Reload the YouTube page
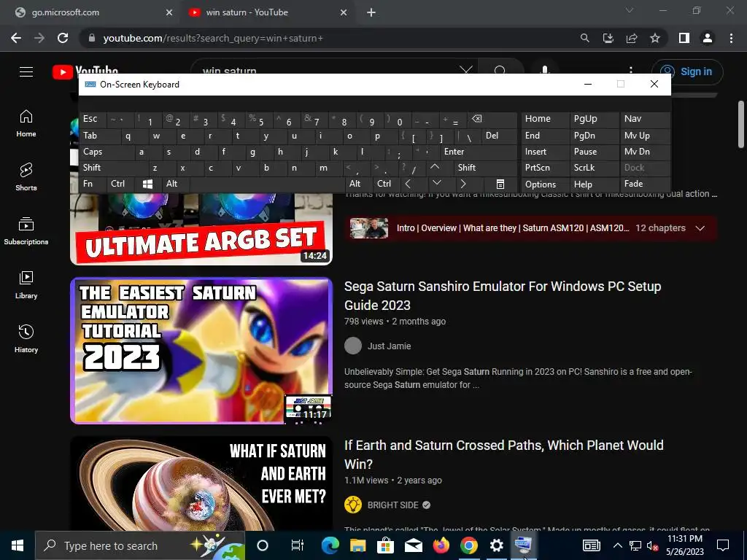Image resolution: width=747 pixels, height=560 pixels. (63, 38)
